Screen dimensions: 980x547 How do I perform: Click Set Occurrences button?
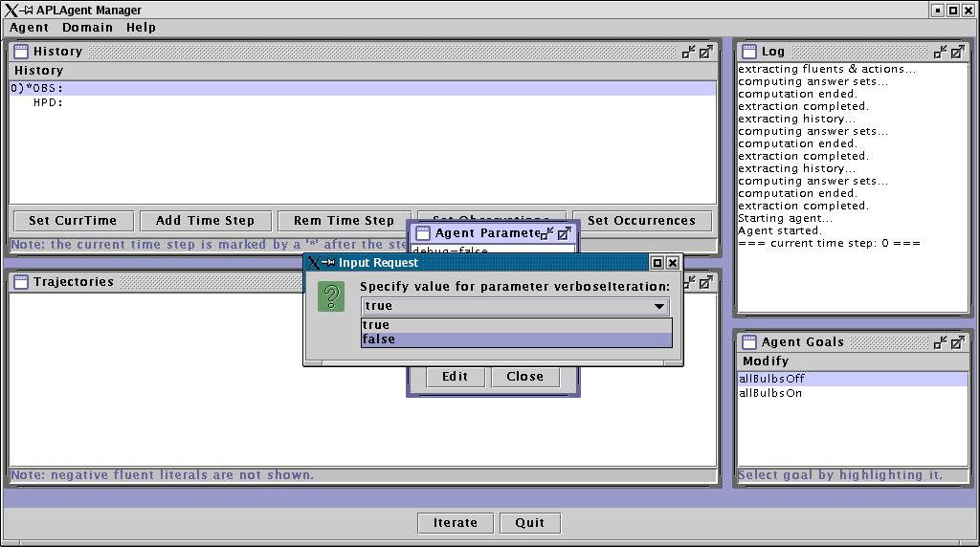click(x=641, y=221)
